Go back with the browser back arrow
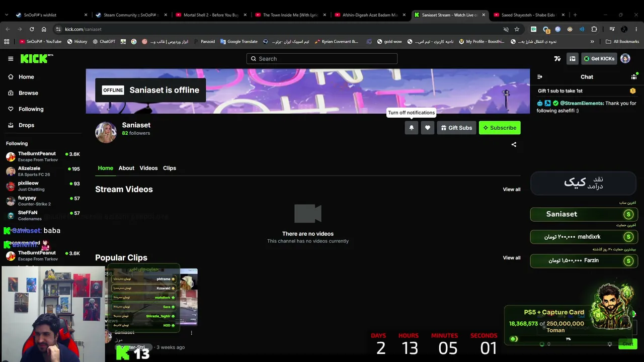644x362 pixels. 8,29
